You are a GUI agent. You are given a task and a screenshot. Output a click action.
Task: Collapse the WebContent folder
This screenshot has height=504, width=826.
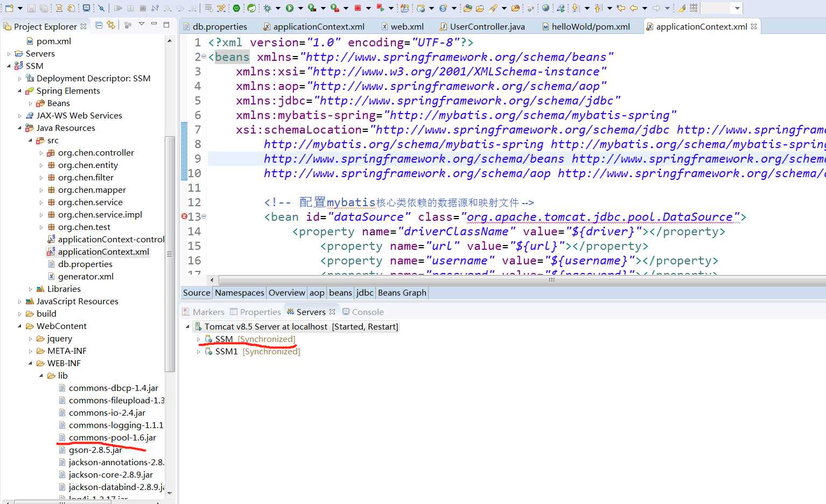pos(20,326)
